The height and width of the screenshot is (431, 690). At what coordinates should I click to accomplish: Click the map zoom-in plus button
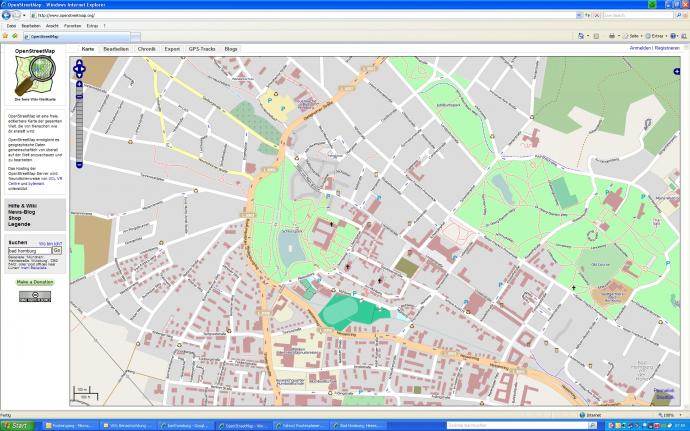click(80, 83)
